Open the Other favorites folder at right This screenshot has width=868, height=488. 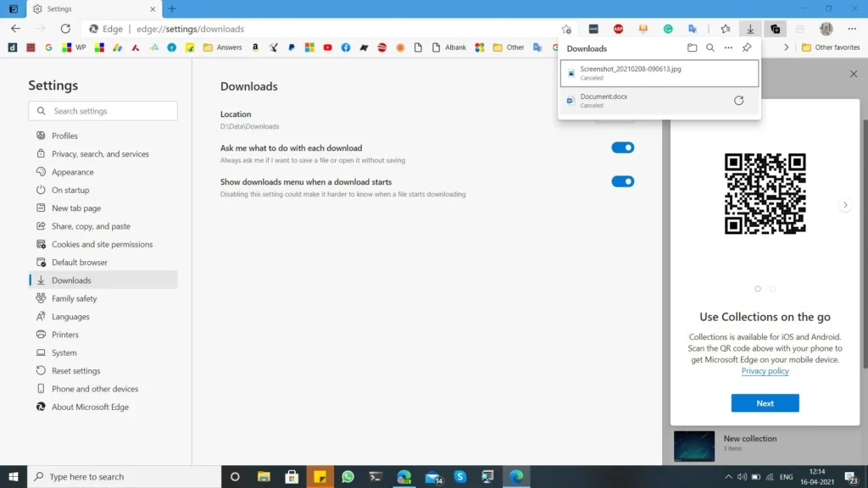[x=831, y=47]
